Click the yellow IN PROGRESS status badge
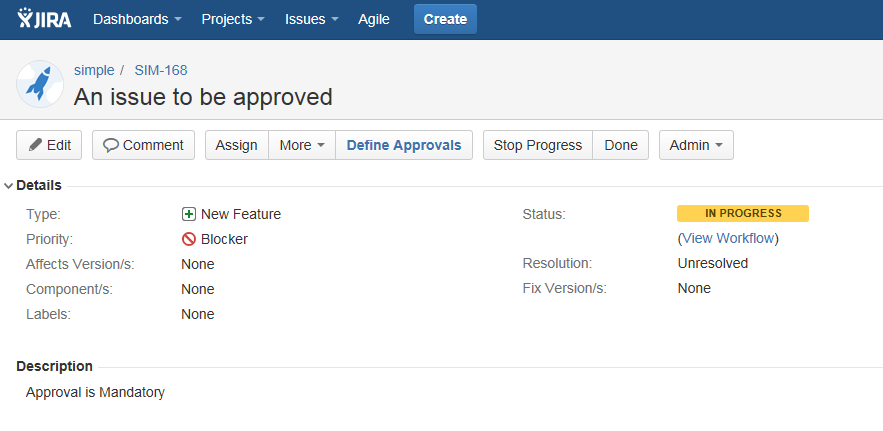Screen dimensions: 883x431 pyautogui.click(x=742, y=213)
